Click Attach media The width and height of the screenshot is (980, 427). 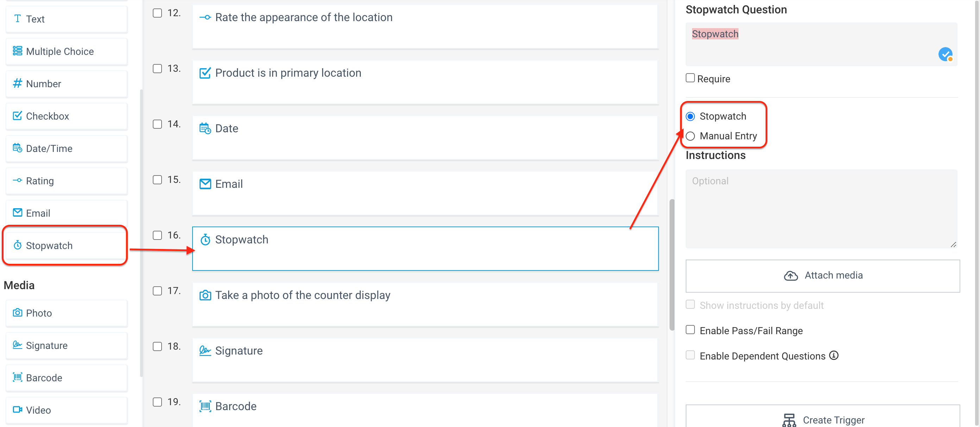[x=823, y=275]
